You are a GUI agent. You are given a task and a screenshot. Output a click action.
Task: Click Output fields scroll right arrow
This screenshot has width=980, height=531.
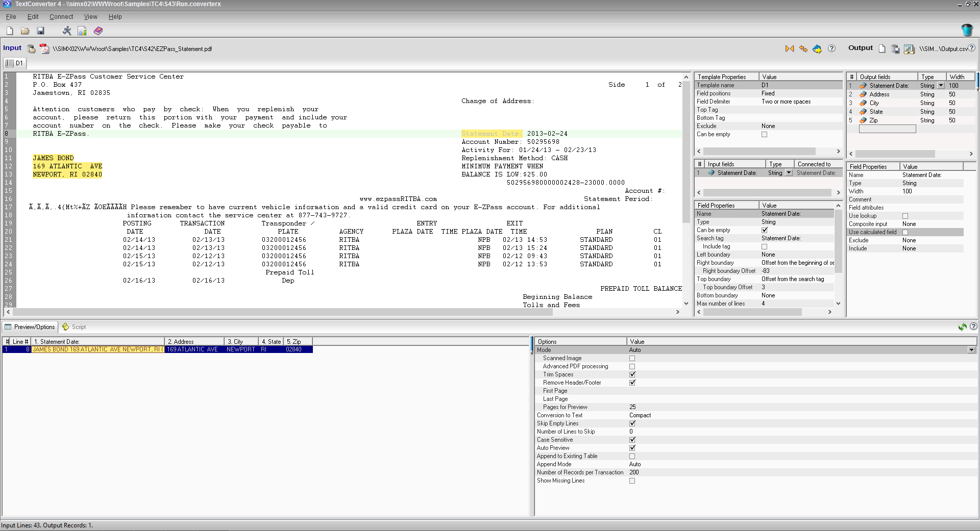pos(971,154)
